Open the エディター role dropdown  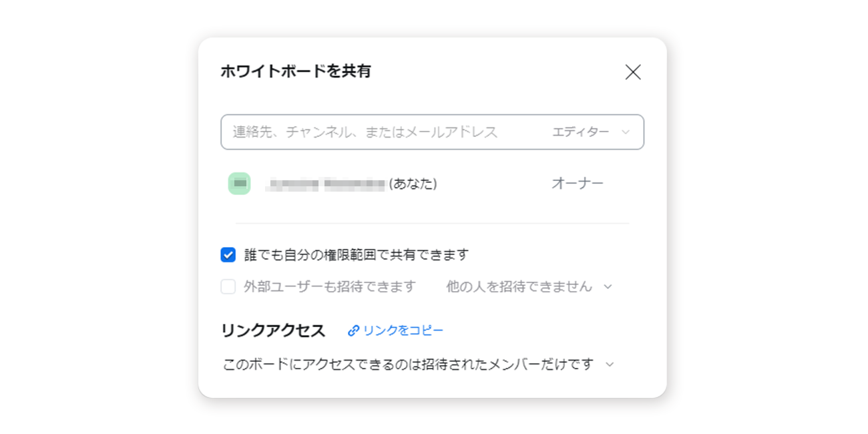tap(580, 132)
